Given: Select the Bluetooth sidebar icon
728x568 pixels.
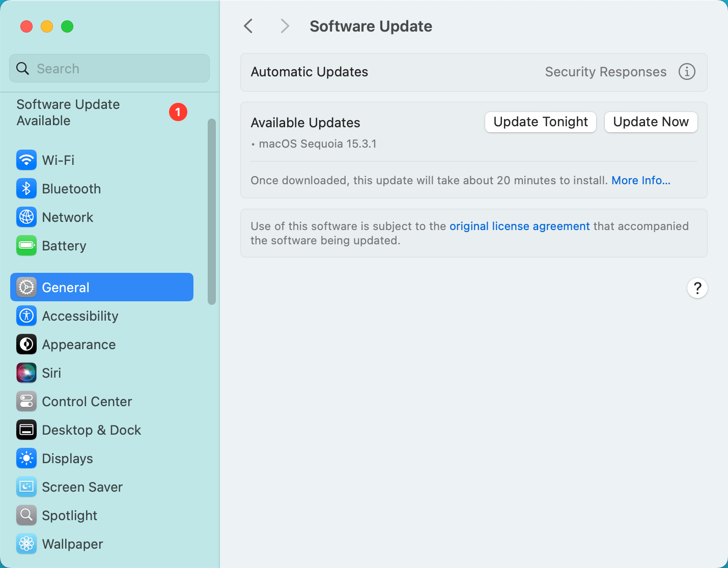Looking at the screenshot, I should (71, 188).
